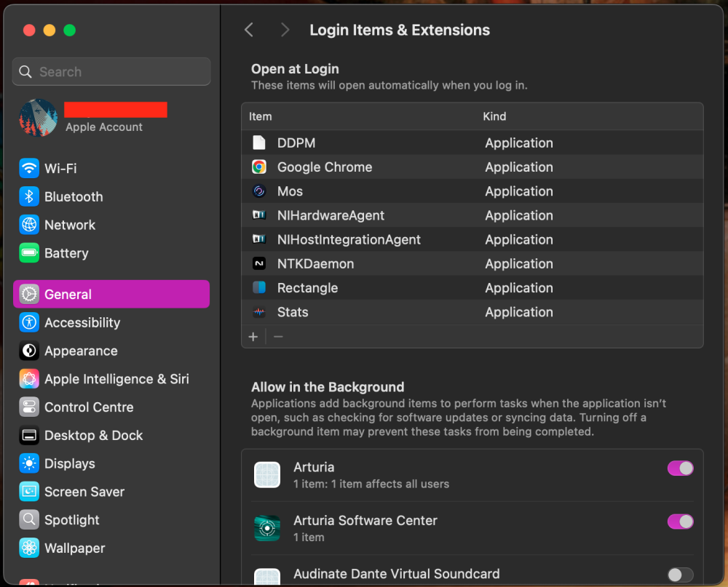This screenshot has height=587, width=728.
Task: Select the Rectangle row text
Action: click(x=307, y=288)
